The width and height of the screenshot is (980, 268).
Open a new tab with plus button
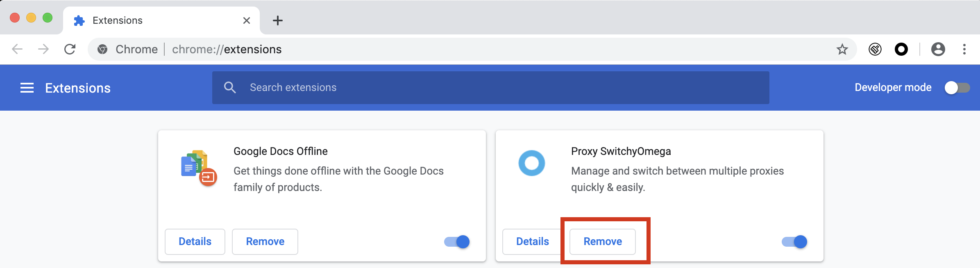click(x=278, y=20)
